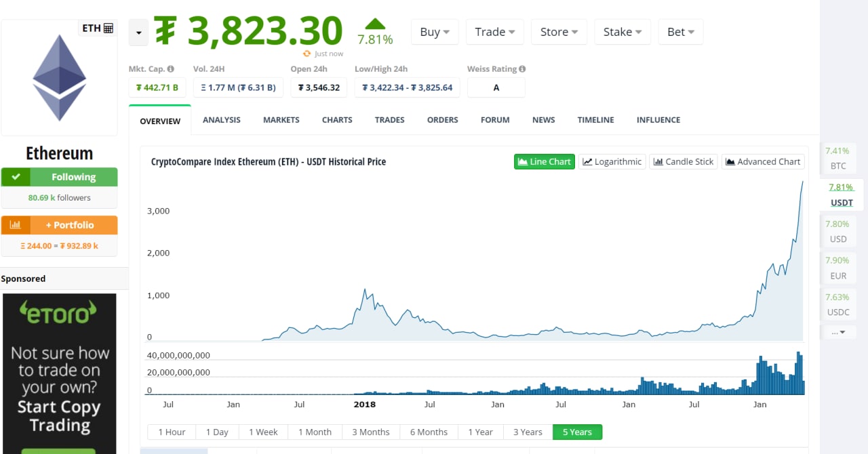The width and height of the screenshot is (868, 454).
Task: Open the Buy dropdown menu
Action: pos(435,32)
